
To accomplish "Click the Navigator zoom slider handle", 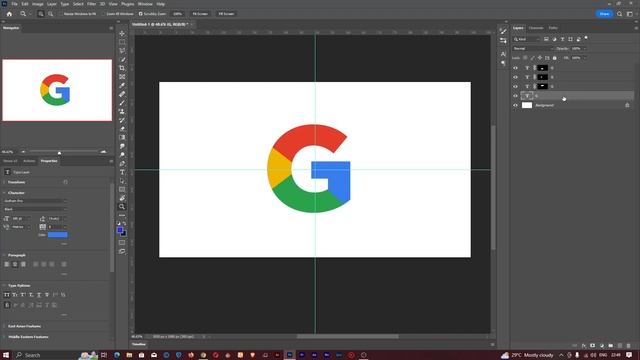I will point(59,153).
